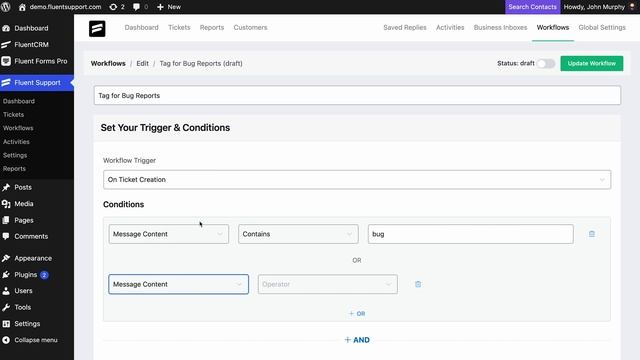
Task: Click the Pages sidebar icon
Action: tap(6, 220)
